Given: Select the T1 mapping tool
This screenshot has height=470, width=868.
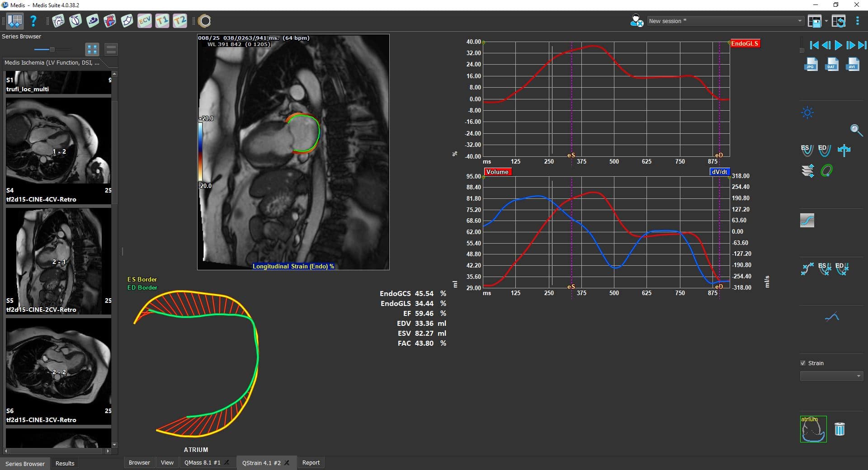Looking at the screenshot, I should coord(162,21).
